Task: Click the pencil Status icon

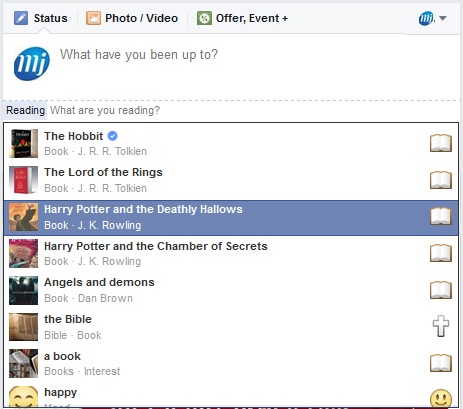Action: coord(21,18)
